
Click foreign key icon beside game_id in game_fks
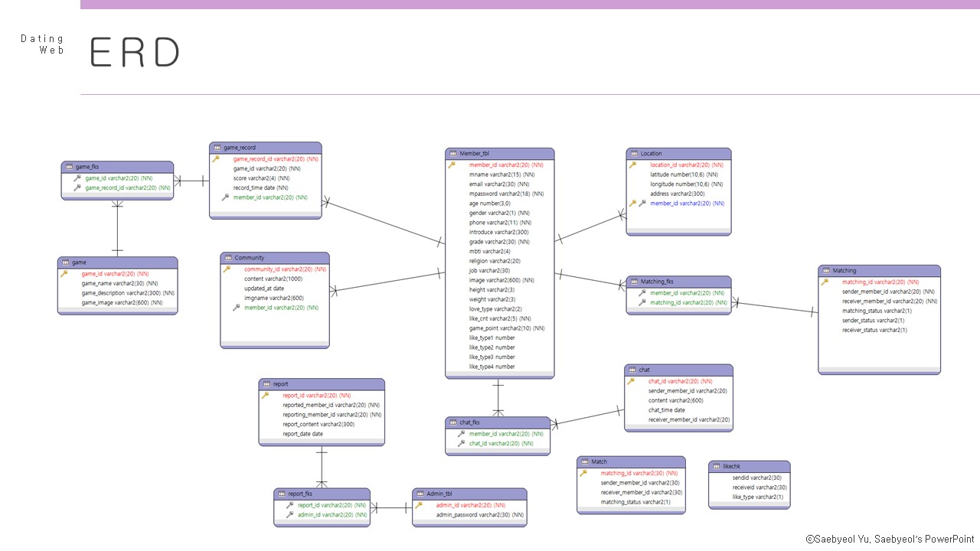click(x=77, y=178)
